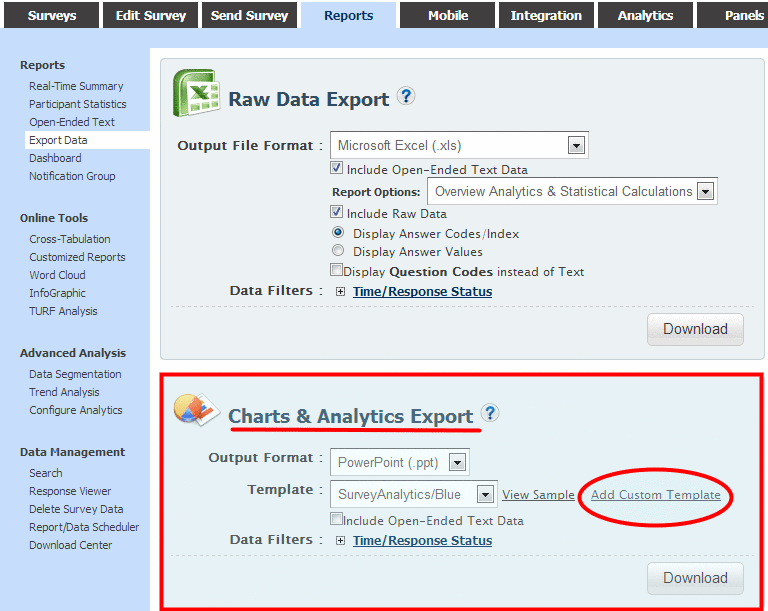Image resolution: width=768 pixels, height=611 pixels.
Task: Open the Template SurveyAnalytics/Blue dropdown
Action: [485, 494]
